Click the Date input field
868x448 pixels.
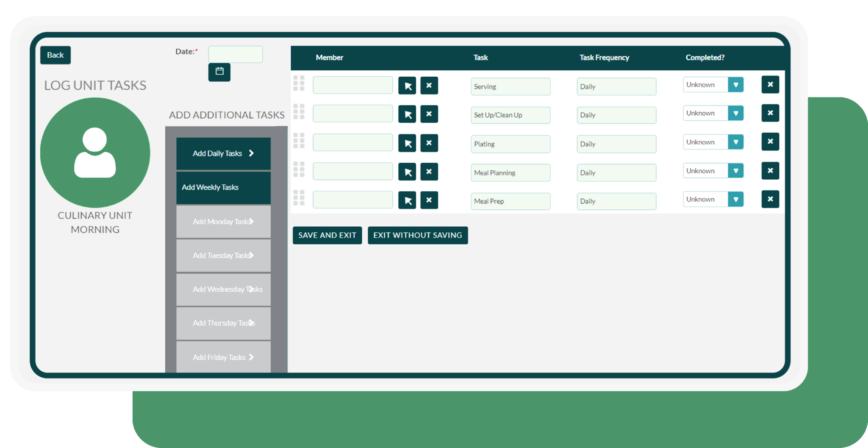click(x=235, y=54)
